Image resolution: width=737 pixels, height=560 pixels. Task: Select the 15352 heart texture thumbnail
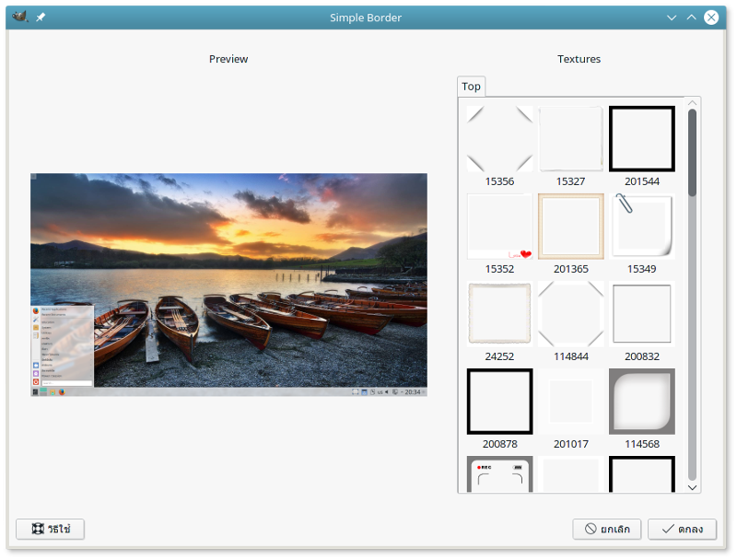[x=499, y=227]
